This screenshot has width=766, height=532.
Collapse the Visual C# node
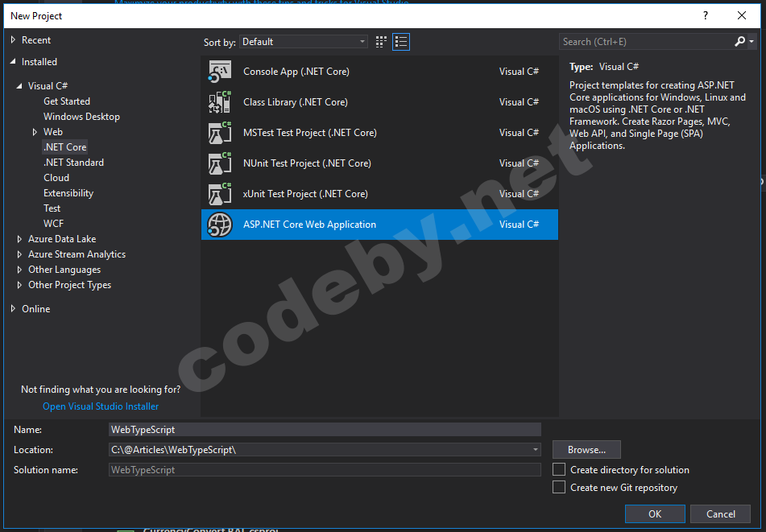tap(19, 86)
